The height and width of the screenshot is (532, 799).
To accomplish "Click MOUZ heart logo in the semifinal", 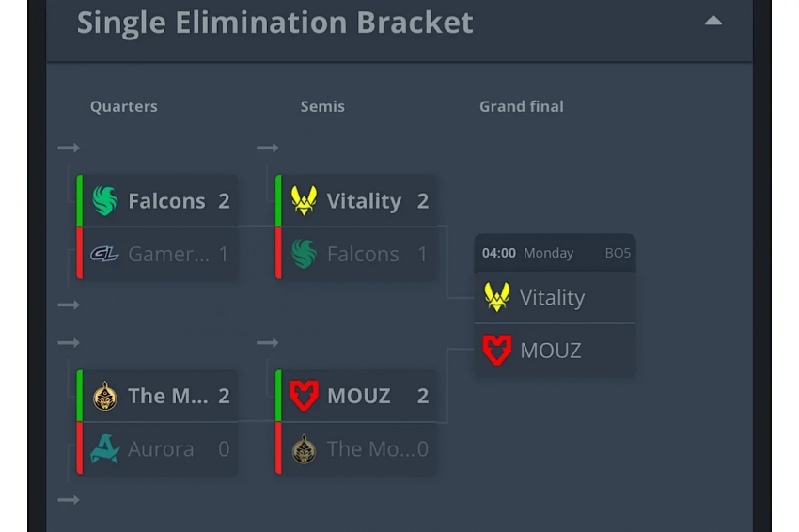I will 304,396.
